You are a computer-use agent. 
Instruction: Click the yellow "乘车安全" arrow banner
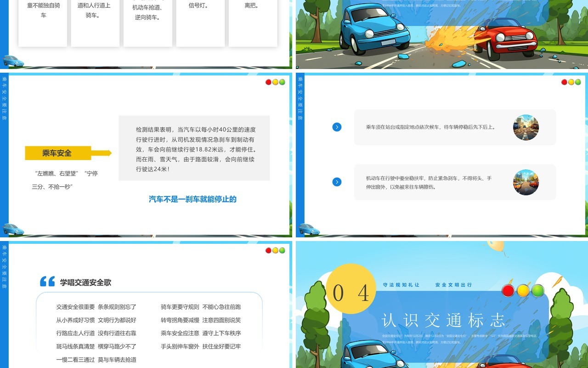coord(68,153)
